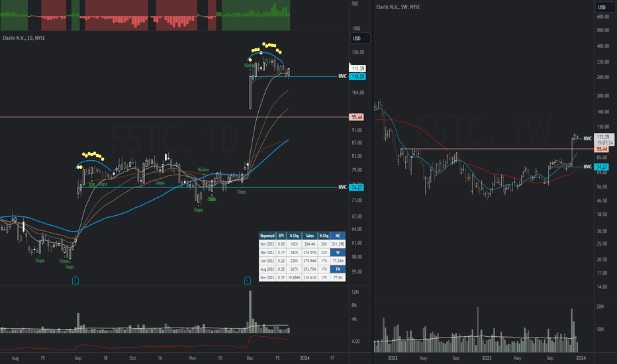
Task: Click the '2024' label on the daily time axis
Action: (305, 358)
